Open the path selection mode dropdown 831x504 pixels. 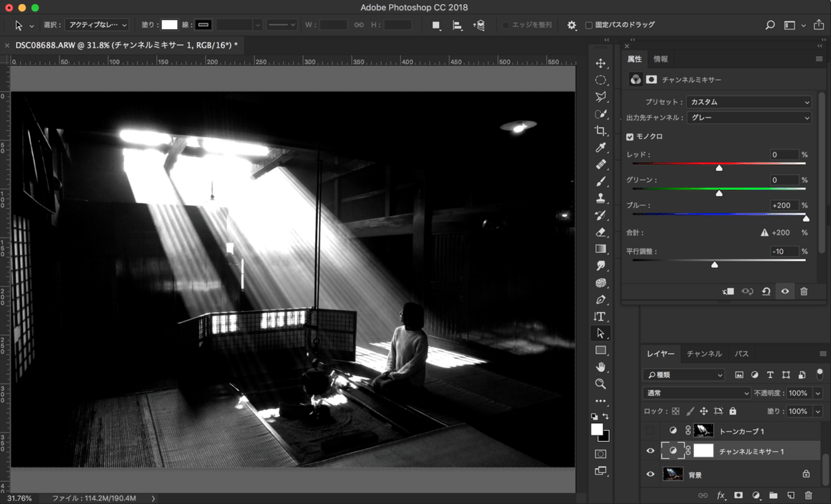96,25
